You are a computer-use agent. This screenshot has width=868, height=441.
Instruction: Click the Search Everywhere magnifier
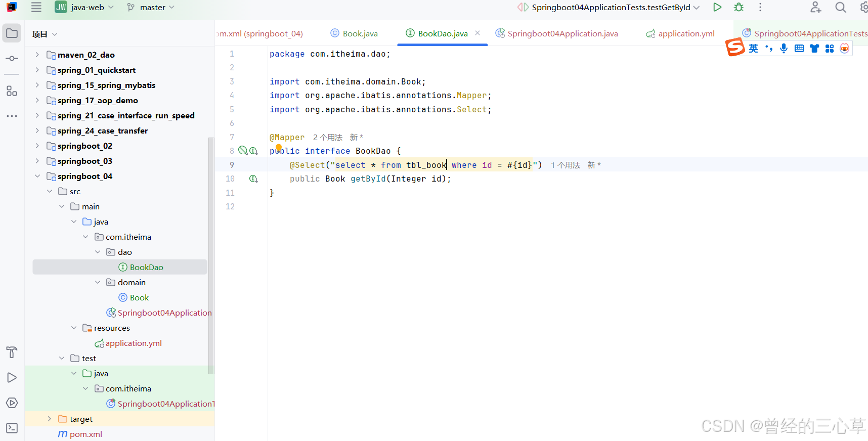pyautogui.click(x=841, y=7)
